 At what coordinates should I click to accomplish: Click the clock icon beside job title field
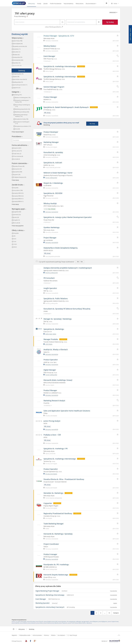click(x=62, y=22)
